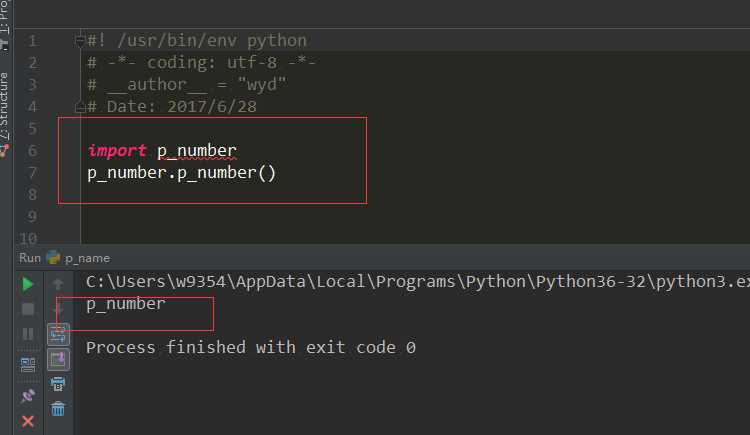The height and width of the screenshot is (435, 750).
Task: Click the Pin Tab icon
Action: click(27, 396)
